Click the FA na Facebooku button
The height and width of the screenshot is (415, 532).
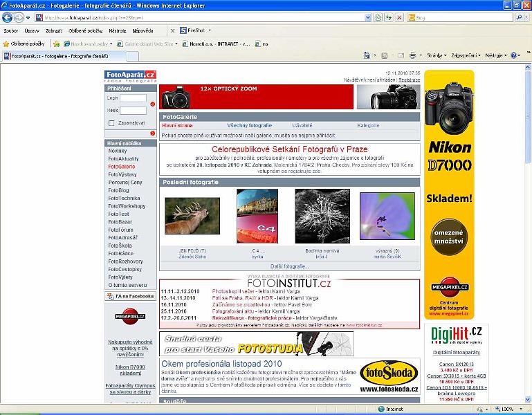(131, 296)
